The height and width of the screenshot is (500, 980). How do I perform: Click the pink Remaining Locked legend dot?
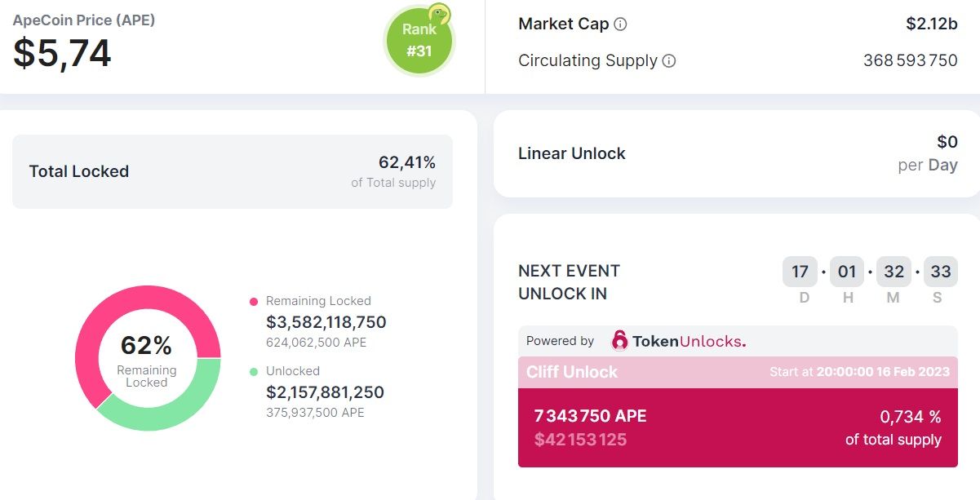point(254,302)
